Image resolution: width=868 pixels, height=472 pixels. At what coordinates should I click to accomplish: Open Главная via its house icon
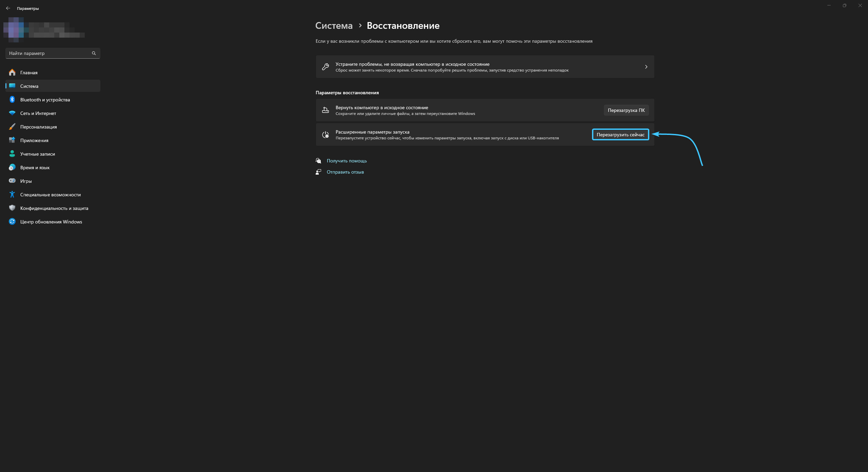[x=12, y=72]
